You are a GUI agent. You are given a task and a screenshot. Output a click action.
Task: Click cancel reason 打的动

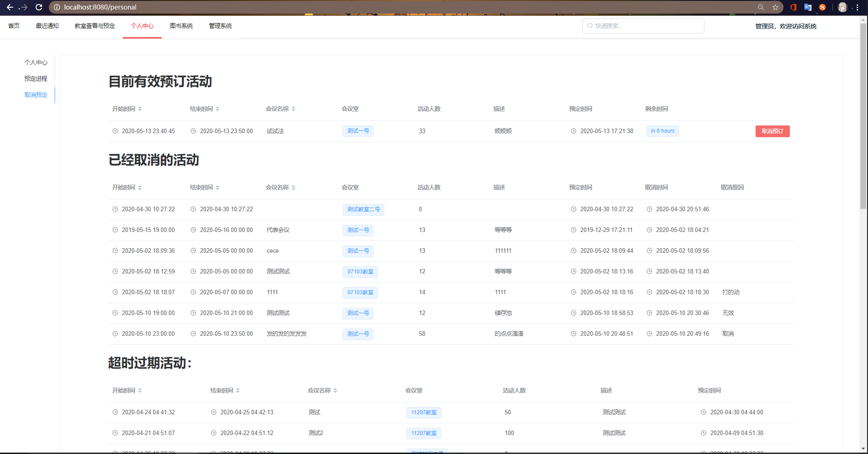[731, 292]
